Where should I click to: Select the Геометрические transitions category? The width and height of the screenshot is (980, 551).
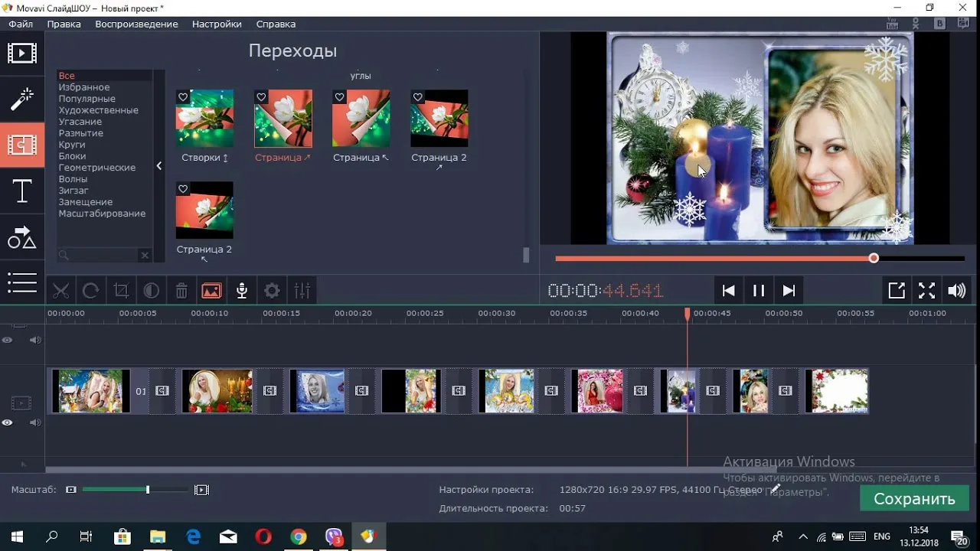tap(97, 168)
